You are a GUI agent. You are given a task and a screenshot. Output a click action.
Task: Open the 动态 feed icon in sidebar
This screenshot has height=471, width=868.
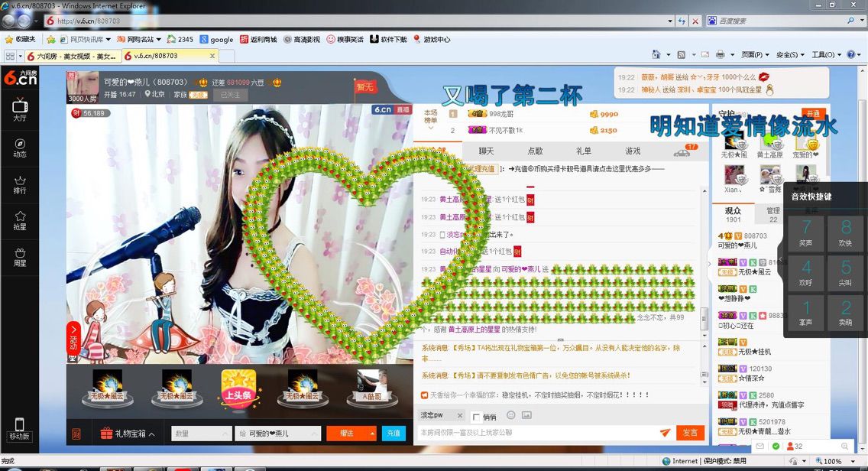coord(20,148)
